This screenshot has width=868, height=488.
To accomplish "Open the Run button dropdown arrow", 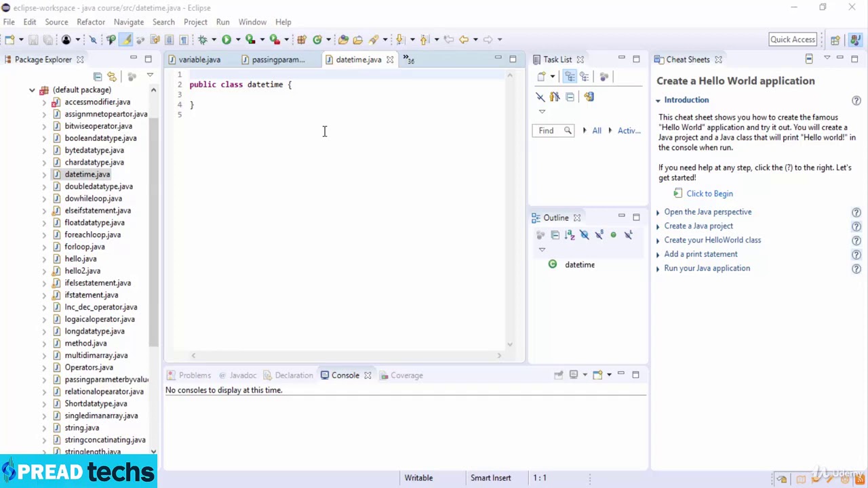I will (237, 39).
